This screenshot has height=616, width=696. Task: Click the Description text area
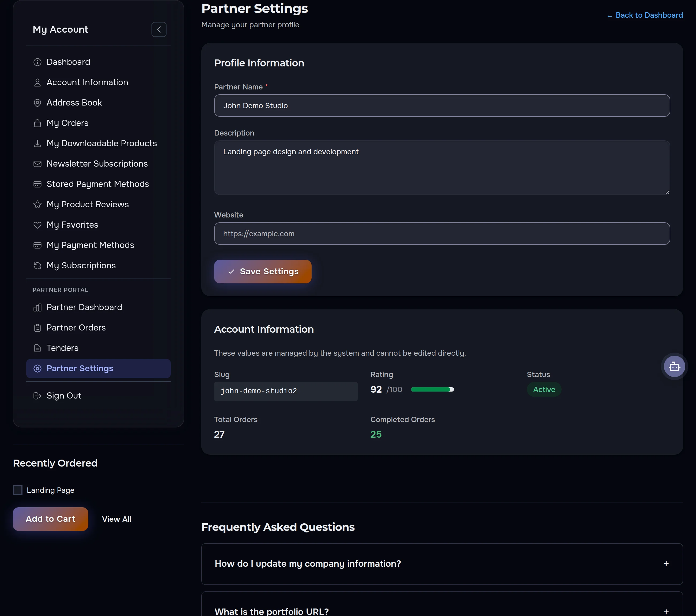[442, 168]
